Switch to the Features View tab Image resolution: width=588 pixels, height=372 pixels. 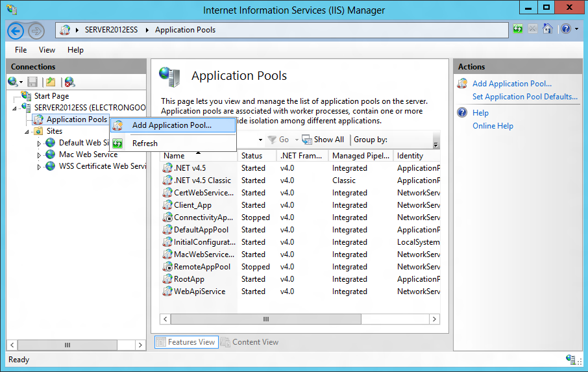click(186, 342)
